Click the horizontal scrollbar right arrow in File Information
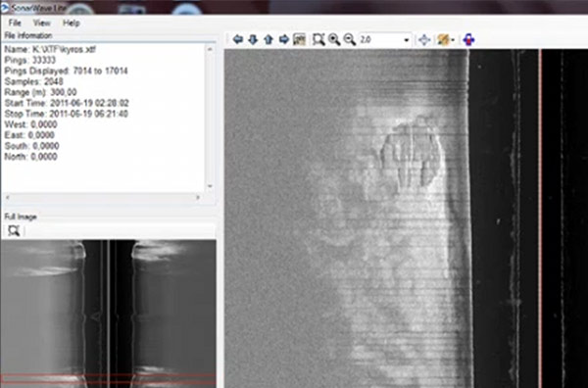Viewport: 588px width, 388px height. 198,198
